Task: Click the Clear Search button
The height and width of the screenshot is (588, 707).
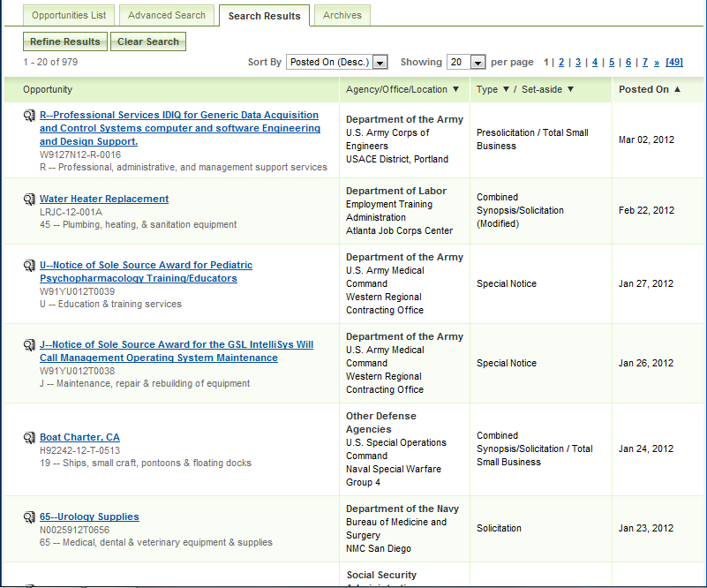Action: click(x=148, y=41)
